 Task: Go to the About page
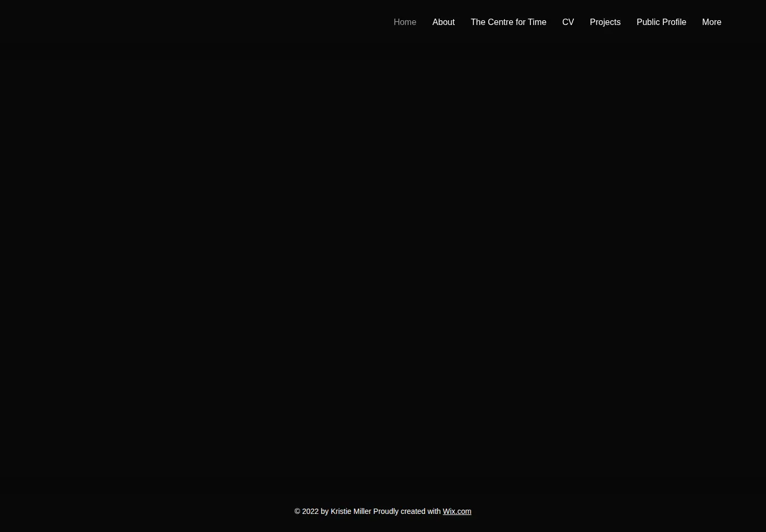[444, 22]
